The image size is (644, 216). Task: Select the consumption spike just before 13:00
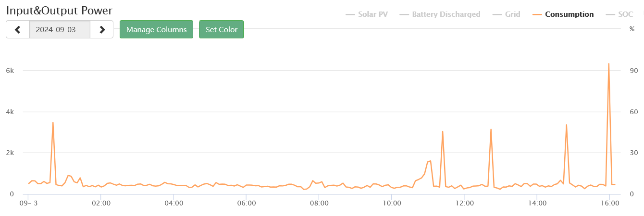491,130
